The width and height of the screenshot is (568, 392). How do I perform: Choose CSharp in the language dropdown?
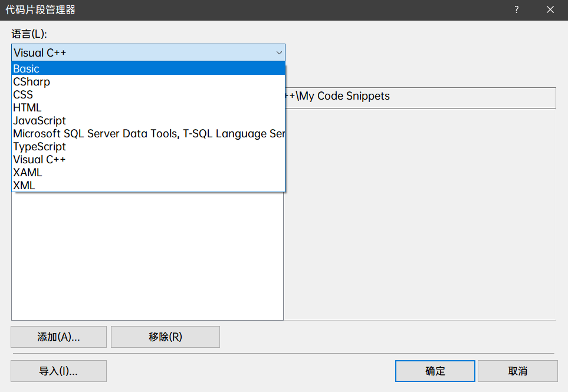pyautogui.click(x=148, y=81)
